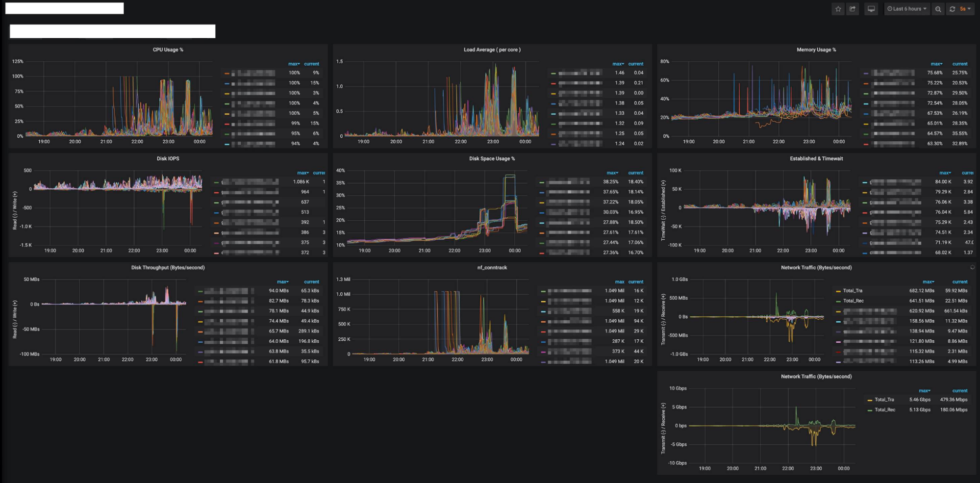Click the monitor cycle view mode icon

click(871, 9)
